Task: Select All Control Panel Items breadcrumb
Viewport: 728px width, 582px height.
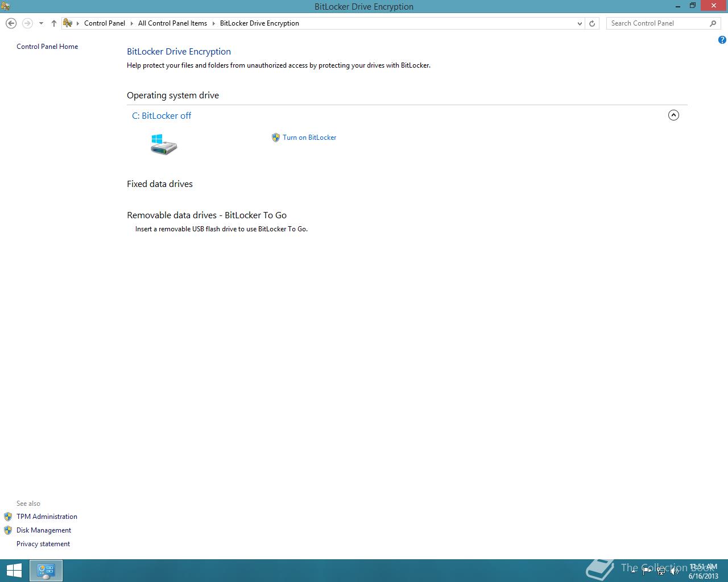Action: coord(172,23)
